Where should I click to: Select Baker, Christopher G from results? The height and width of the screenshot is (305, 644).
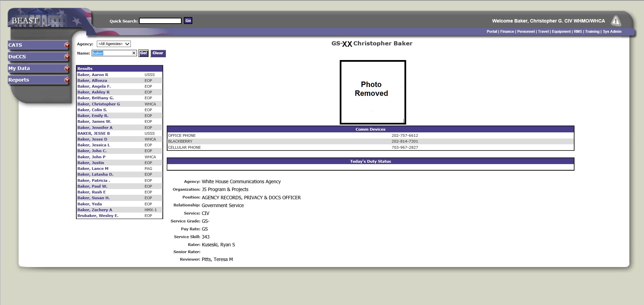(98, 104)
